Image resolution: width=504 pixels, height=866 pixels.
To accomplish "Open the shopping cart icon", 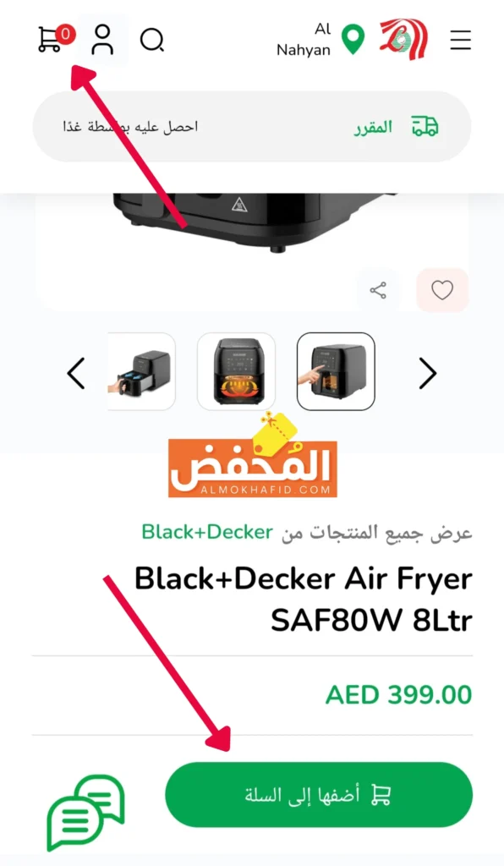I will 55,39.
